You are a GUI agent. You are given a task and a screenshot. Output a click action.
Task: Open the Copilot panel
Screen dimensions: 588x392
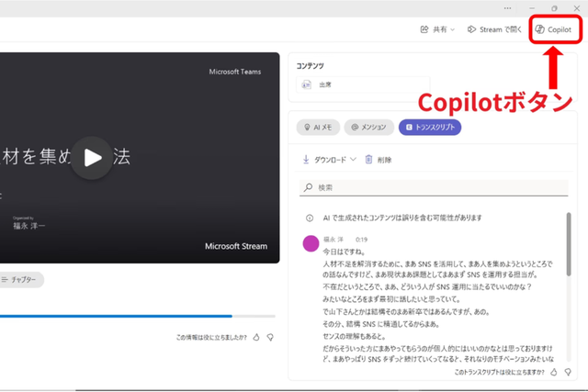click(x=554, y=29)
